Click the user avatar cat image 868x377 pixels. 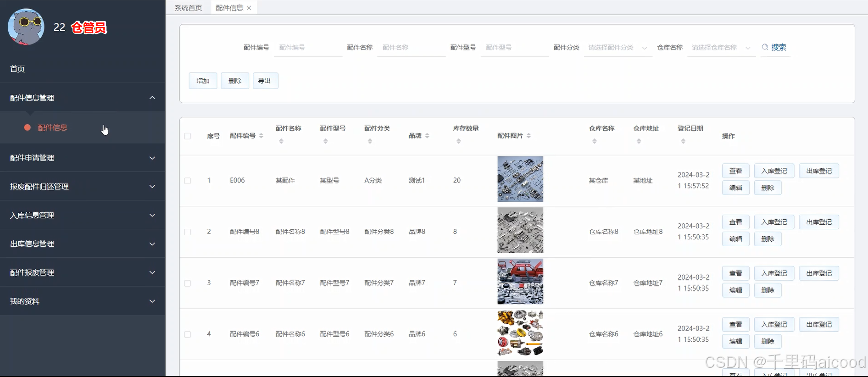click(26, 27)
